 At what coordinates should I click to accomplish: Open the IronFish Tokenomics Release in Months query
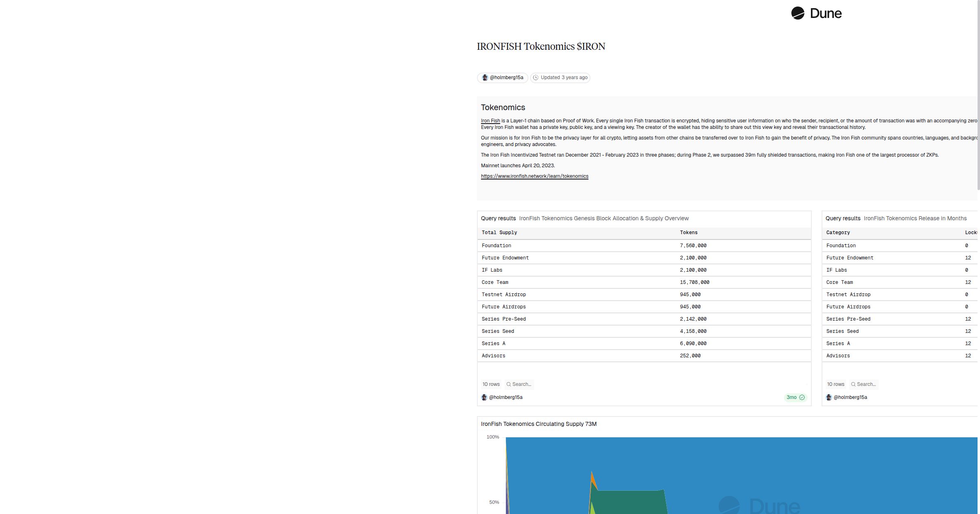[x=915, y=218]
